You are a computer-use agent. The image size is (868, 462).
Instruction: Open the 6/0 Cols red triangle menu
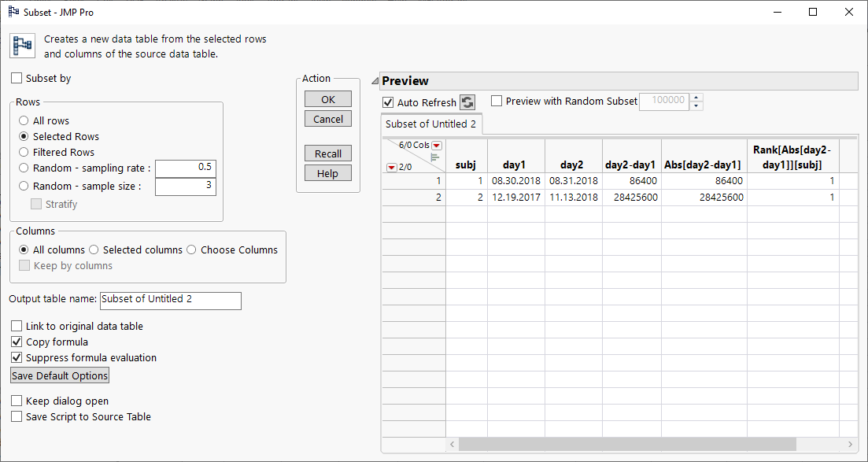click(436, 146)
